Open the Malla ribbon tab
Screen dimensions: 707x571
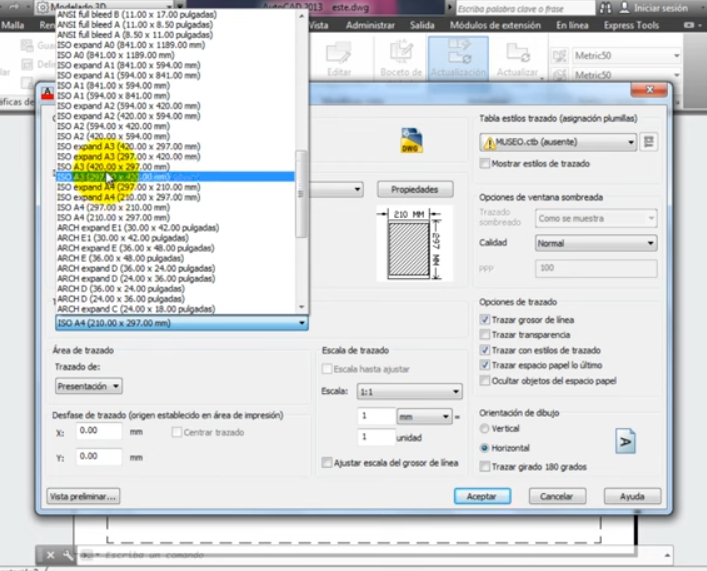(x=12, y=25)
